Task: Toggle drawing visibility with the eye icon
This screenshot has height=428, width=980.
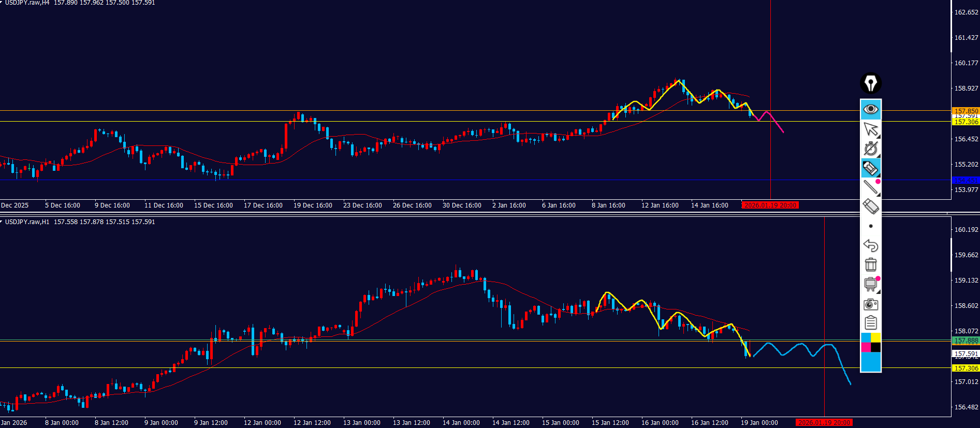Action: [x=871, y=109]
